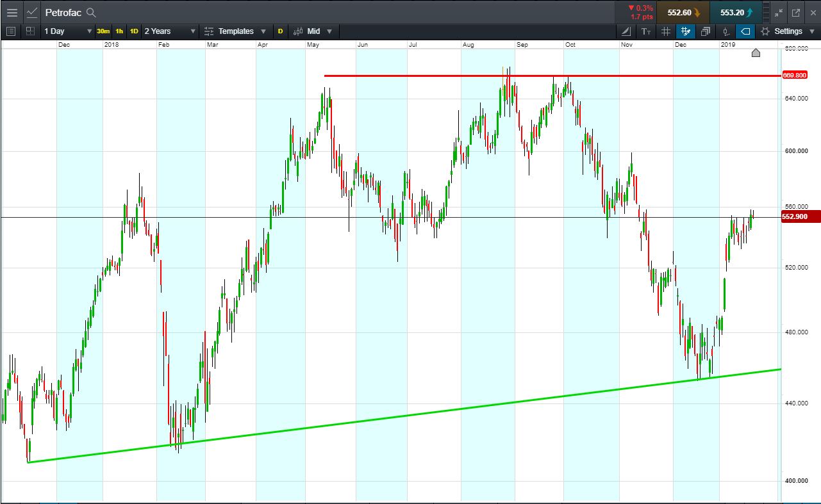Click the list panel icon in chart toolbar
821x504 pixels.
pos(11,31)
